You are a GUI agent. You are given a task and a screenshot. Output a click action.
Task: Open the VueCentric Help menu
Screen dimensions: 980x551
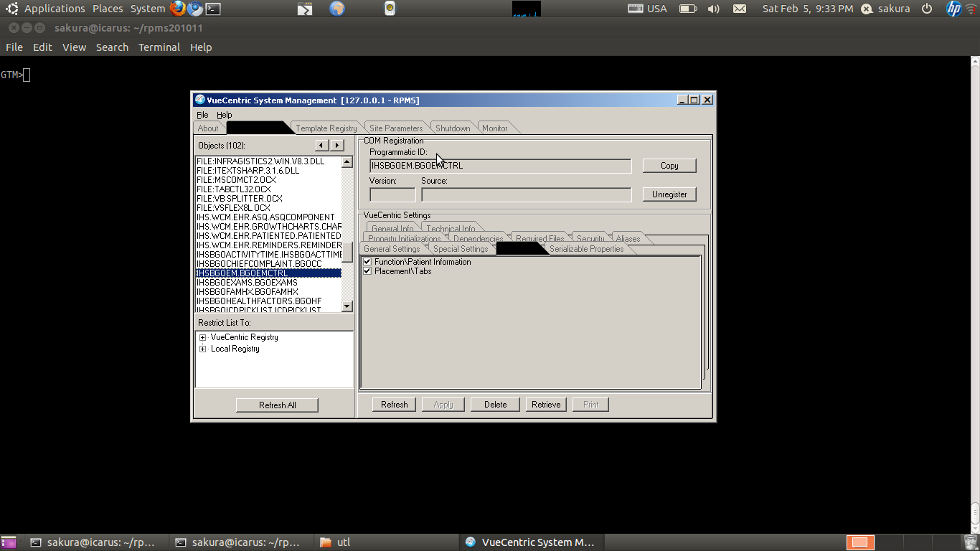tap(225, 115)
